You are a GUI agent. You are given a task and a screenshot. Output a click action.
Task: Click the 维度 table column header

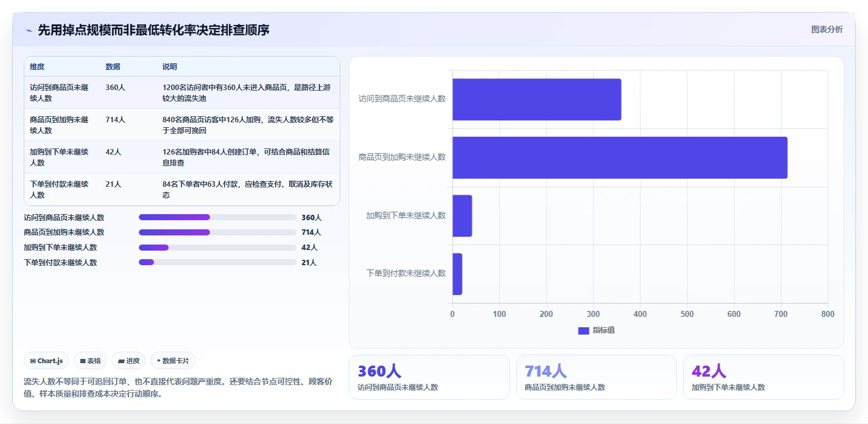pos(37,67)
